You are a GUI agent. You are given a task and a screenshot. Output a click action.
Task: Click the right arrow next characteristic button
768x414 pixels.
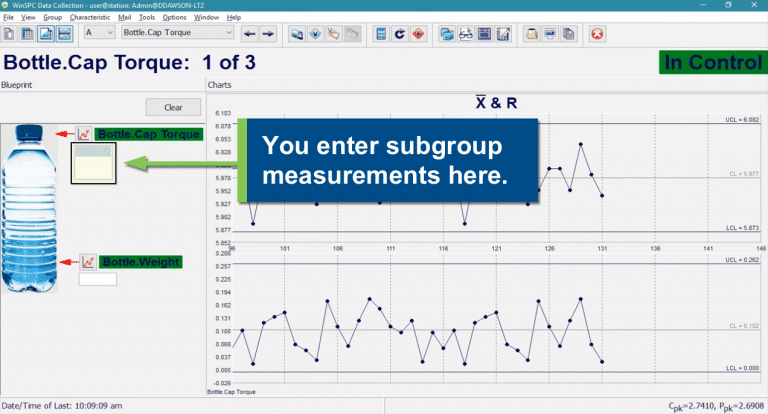point(268,33)
